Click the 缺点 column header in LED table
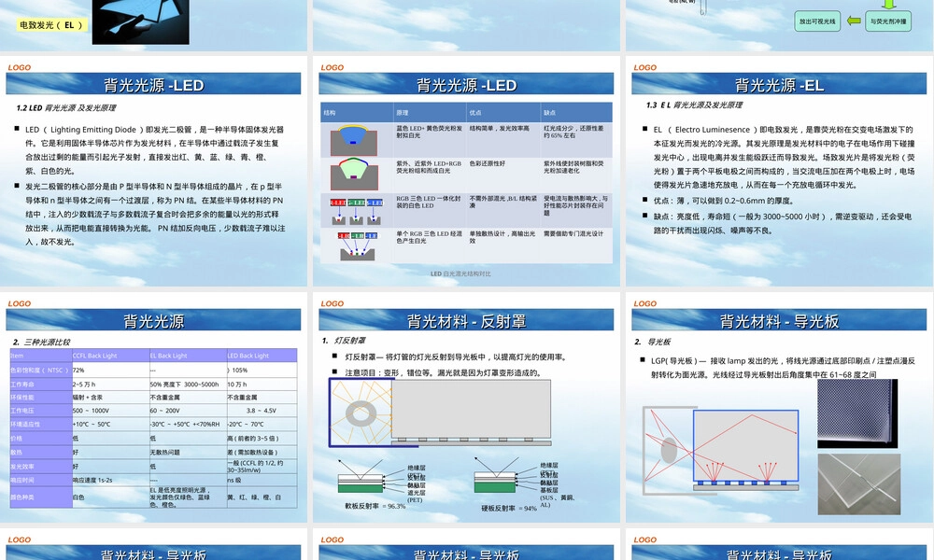Screen dimensions: 934x560 click(x=576, y=112)
